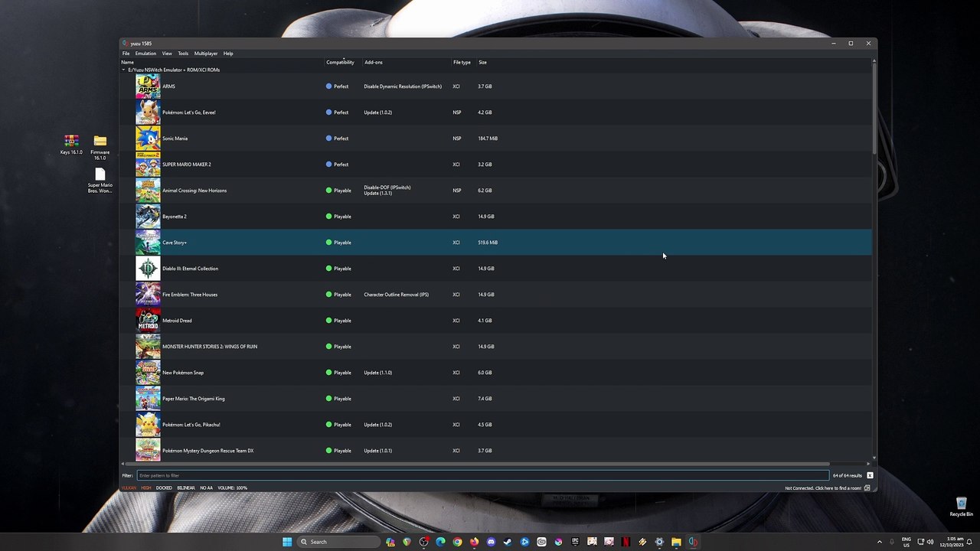Image resolution: width=980 pixels, height=551 pixels.
Task: Select the Super Mario Maker 2 cover icon
Action: [x=148, y=165]
